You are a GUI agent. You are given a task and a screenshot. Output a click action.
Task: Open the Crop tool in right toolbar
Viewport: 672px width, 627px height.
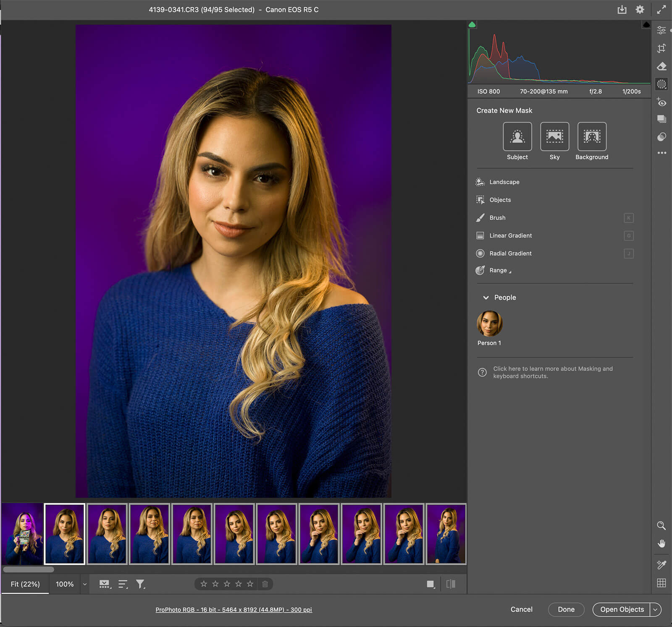661,48
